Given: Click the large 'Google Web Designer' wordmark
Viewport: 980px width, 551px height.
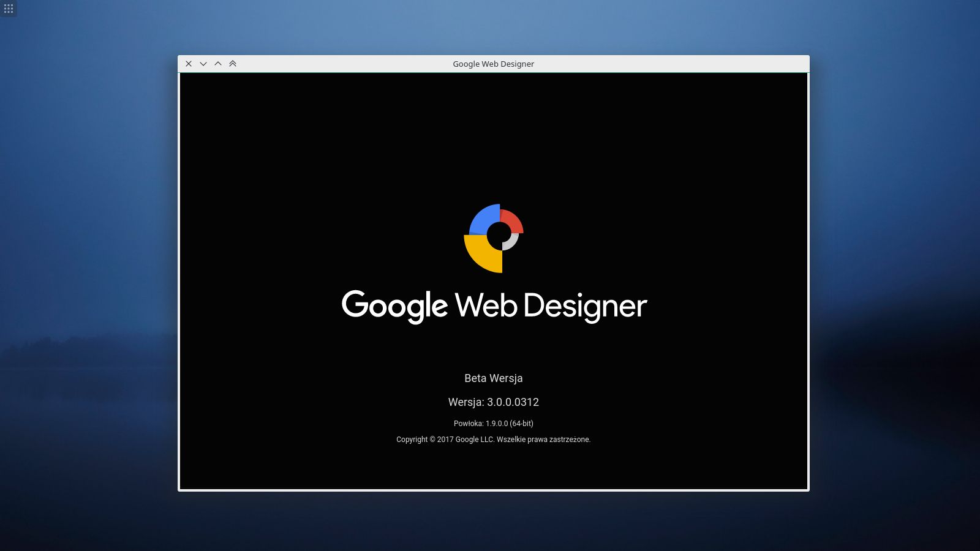Looking at the screenshot, I should [x=494, y=306].
